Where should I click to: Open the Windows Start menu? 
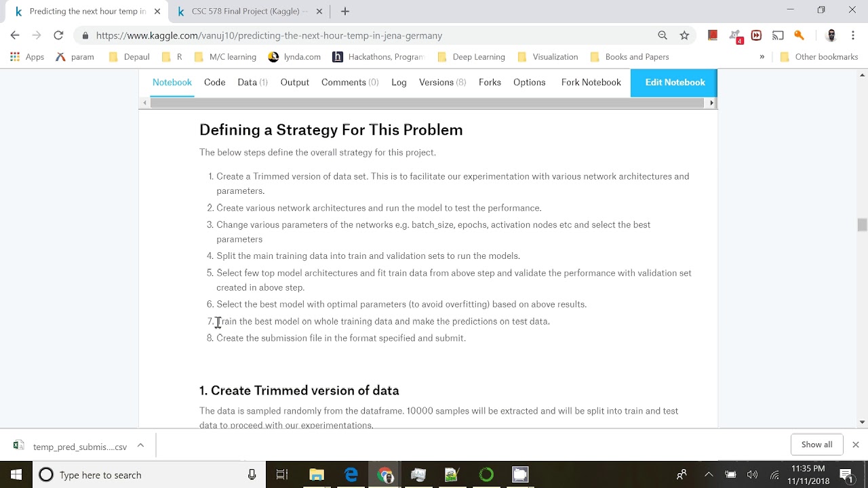pyautogui.click(x=16, y=474)
